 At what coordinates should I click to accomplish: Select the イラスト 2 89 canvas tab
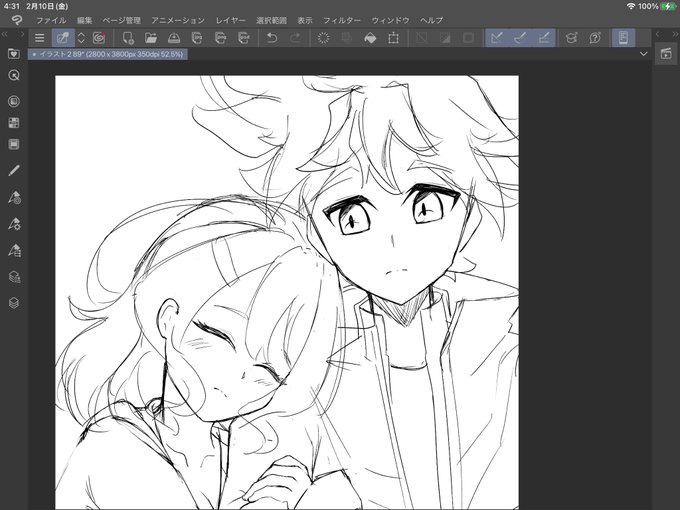click(108, 54)
